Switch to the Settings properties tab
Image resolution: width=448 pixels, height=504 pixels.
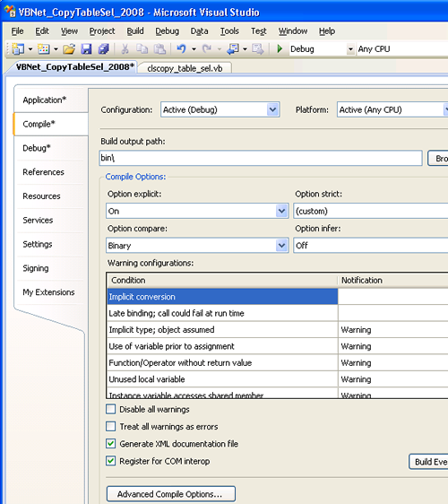(51, 244)
